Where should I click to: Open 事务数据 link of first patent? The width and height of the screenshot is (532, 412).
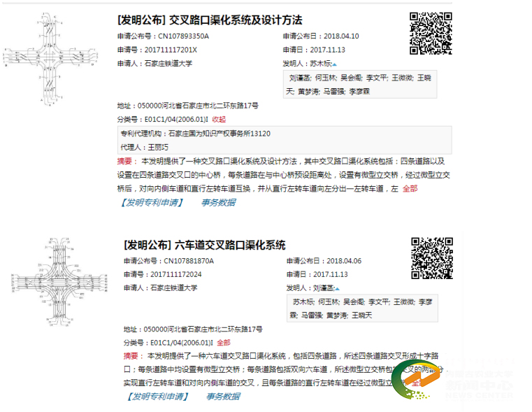(x=218, y=202)
